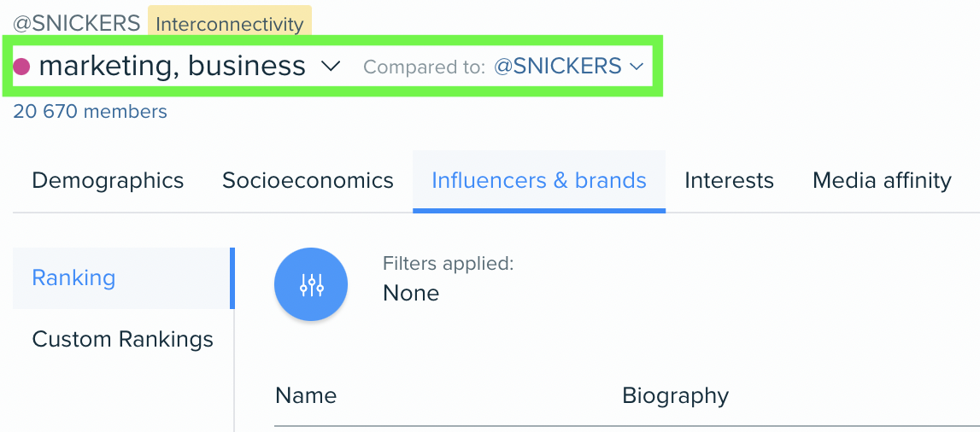Click the gray @SNICKERS breadcrumb at top
980x432 pixels.
76,24
